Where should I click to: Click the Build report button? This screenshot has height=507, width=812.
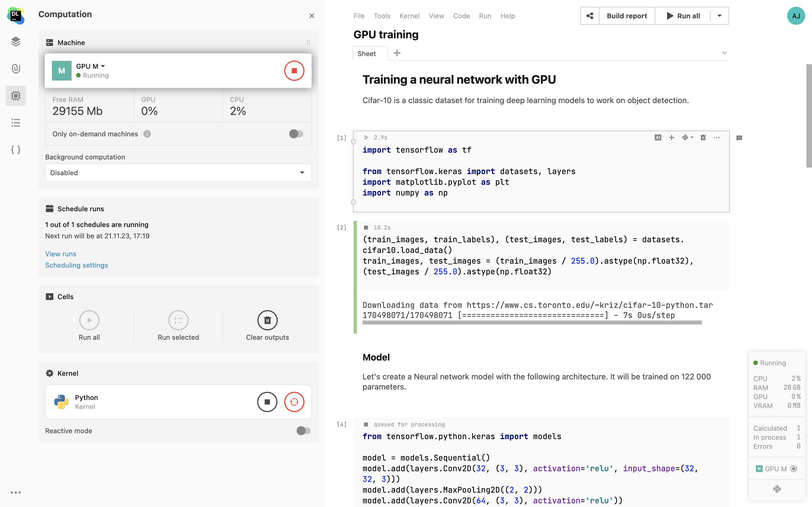click(626, 16)
